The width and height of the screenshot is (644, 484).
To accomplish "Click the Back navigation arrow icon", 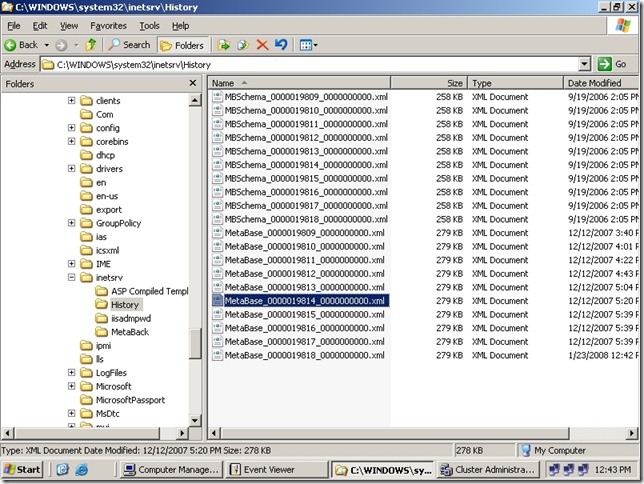I will (x=10, y=45).
